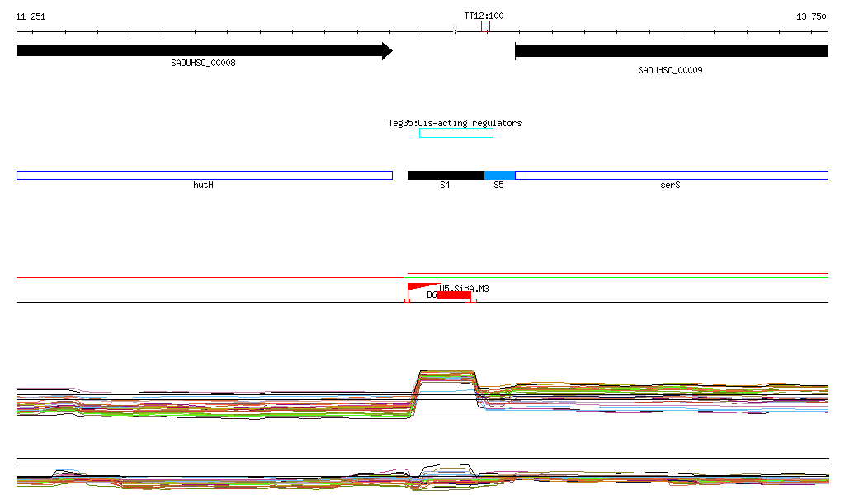Click the SAOUHSC_00009 text label

[x=670, y=70]
